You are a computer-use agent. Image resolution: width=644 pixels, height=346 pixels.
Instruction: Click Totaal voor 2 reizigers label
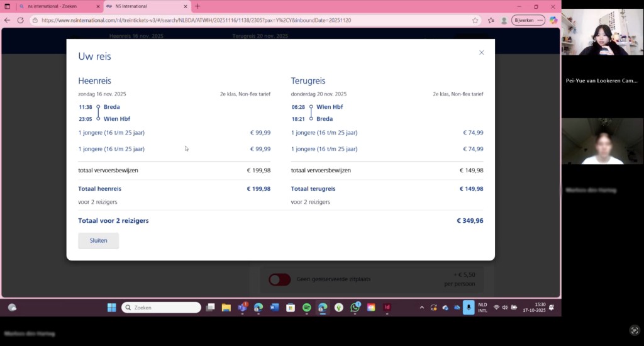[113, 221]
